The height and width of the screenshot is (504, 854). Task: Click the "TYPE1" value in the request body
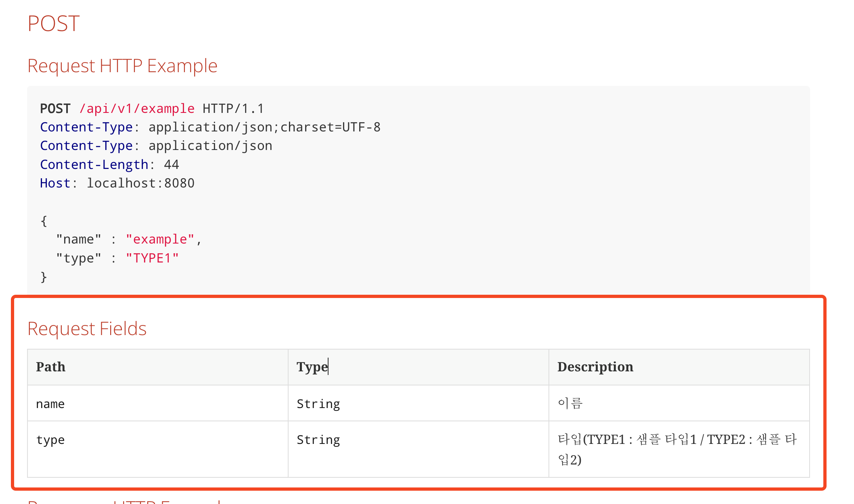pyautogui.click(x=152, y=257)
